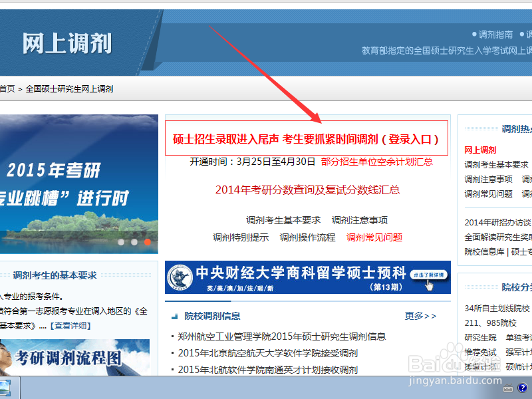Viewport: 532px width, 399px height.
Task: Open 调剂操作流程 link
Action: [307, 237]
